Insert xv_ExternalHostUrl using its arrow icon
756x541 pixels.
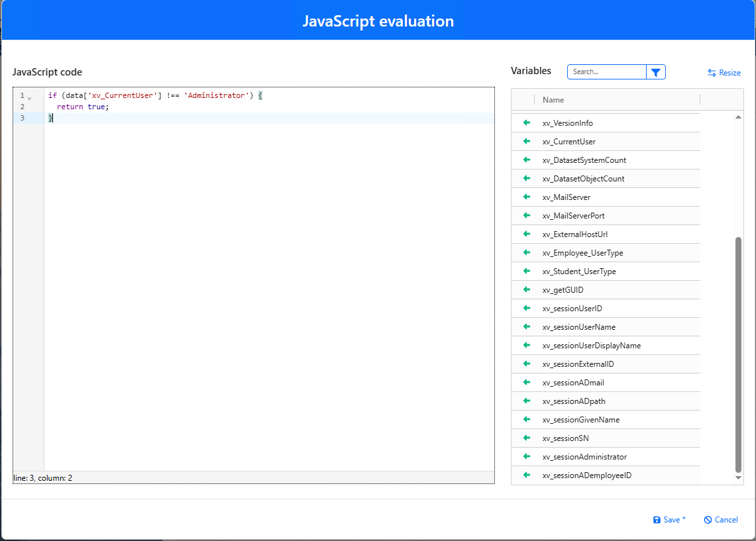click(x=527, y=234)
